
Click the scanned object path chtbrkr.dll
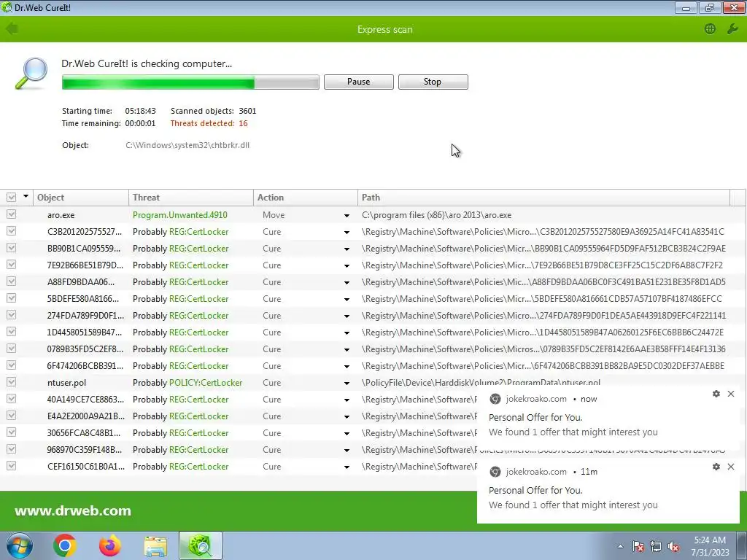click(187, 145)
